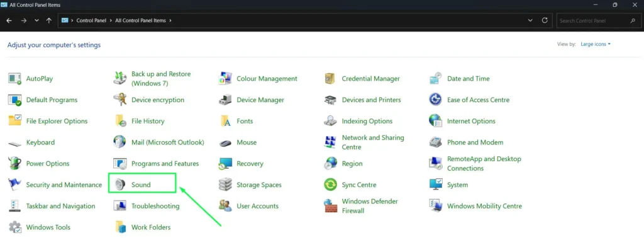This screenshot has width=644, height=238.
Task: Click the Windows Tools gear icon
Action: (15, 227)
